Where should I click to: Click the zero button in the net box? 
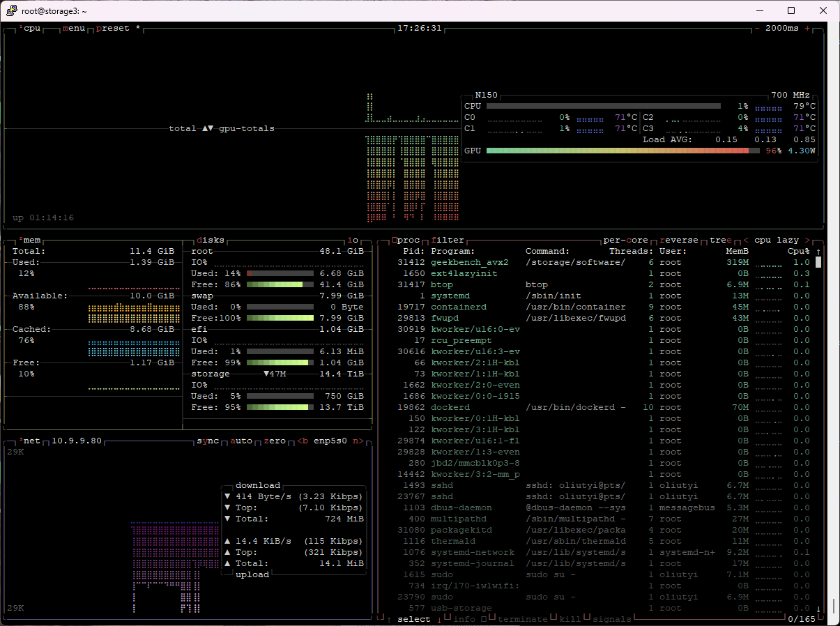[x=275, y=441]
